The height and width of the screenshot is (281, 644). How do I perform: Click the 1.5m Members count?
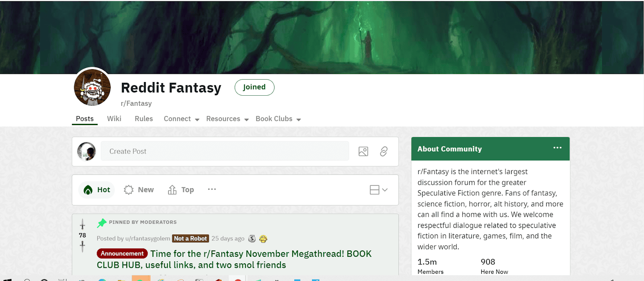[431, 266]
